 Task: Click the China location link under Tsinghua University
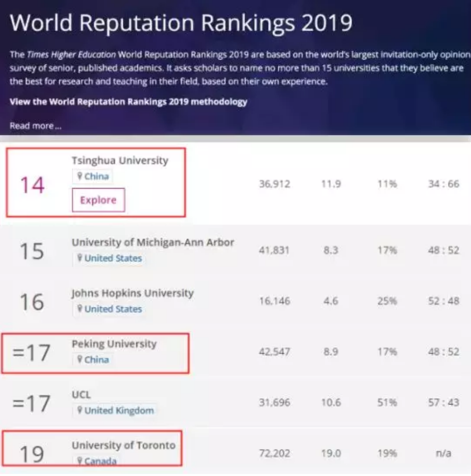pyautogui.click(x=93, y=176)
